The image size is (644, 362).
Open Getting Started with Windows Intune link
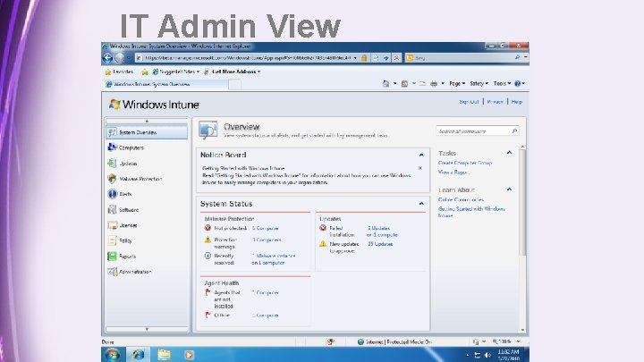(x=471, y=212)
